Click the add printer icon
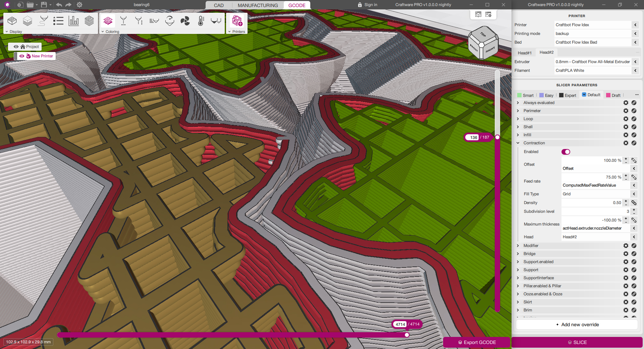This screenshot has height=349, width=644. coord(237,21)
